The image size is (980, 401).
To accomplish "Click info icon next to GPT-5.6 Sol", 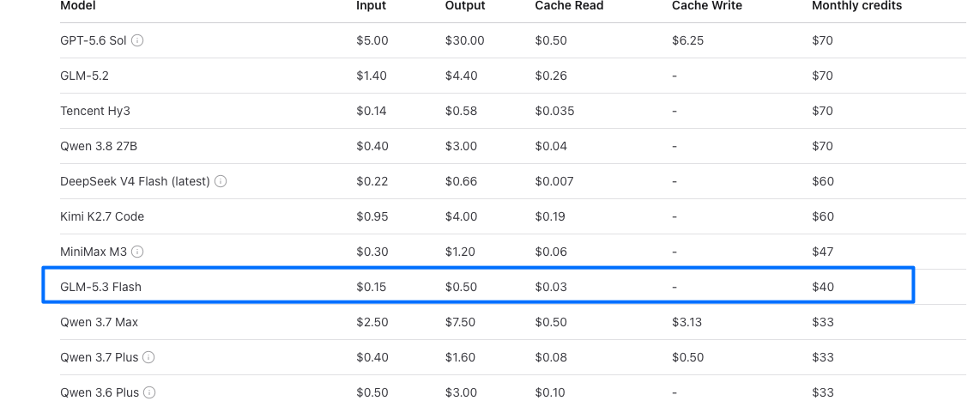I will (x=137, y=40).
